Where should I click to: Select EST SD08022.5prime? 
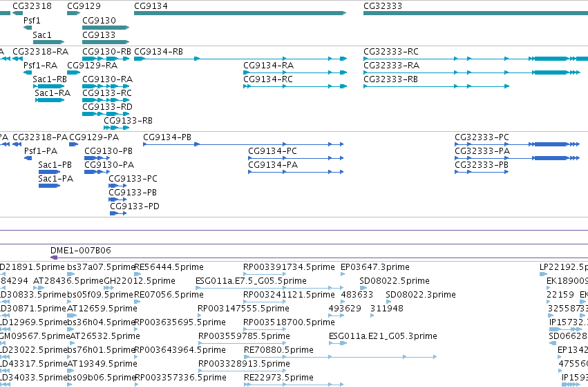(395, 281)
